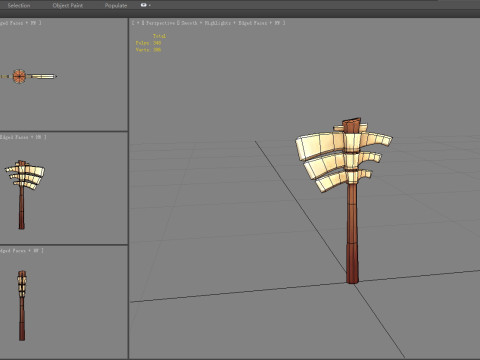This screenshot has width=480, height=360.
Task: Activate the bottom-left viewport with the narrow axe view
Action: (64, 302)
